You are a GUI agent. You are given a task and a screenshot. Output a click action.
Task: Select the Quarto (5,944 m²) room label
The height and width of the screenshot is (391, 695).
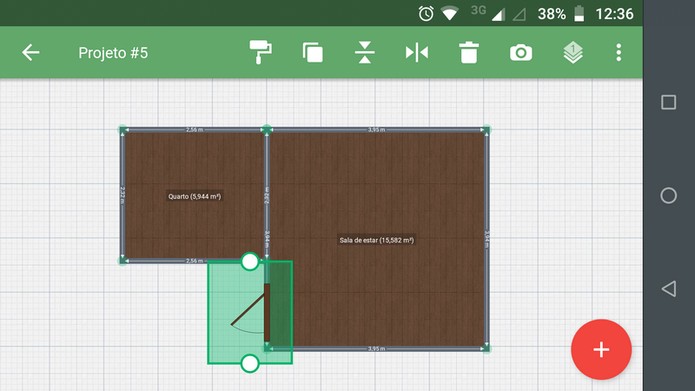click(x=195, y=196)
